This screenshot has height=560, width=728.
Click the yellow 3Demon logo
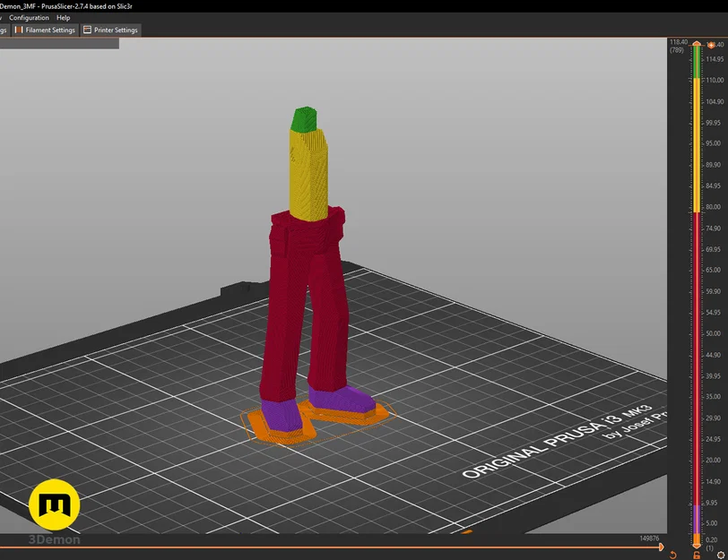click(56, 505)
